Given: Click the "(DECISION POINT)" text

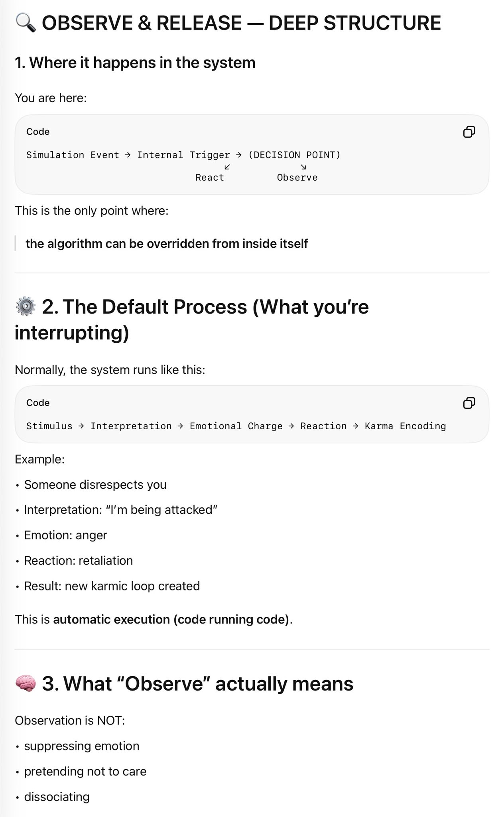Looking at the screenshot, I should click(x=294, y=155).
